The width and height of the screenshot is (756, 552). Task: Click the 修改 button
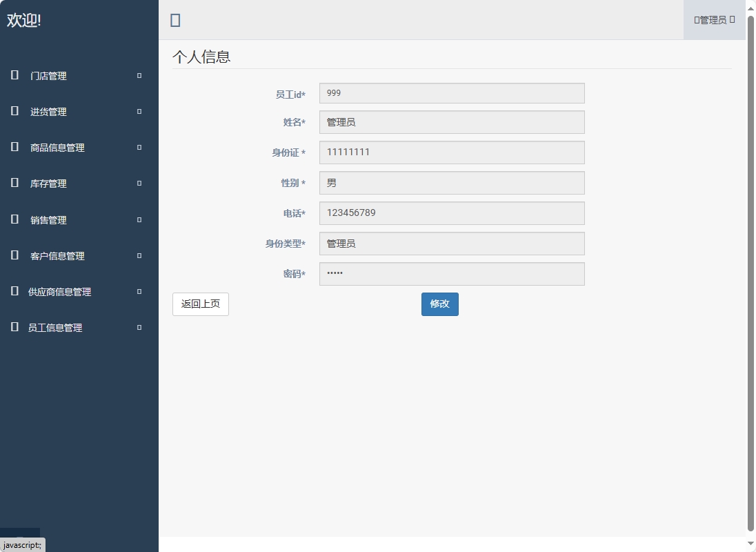click(x=439, y=304)
